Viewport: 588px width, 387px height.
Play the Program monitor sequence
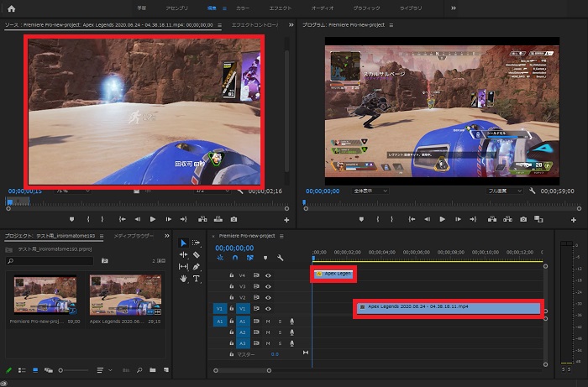[x=442, y=219]
